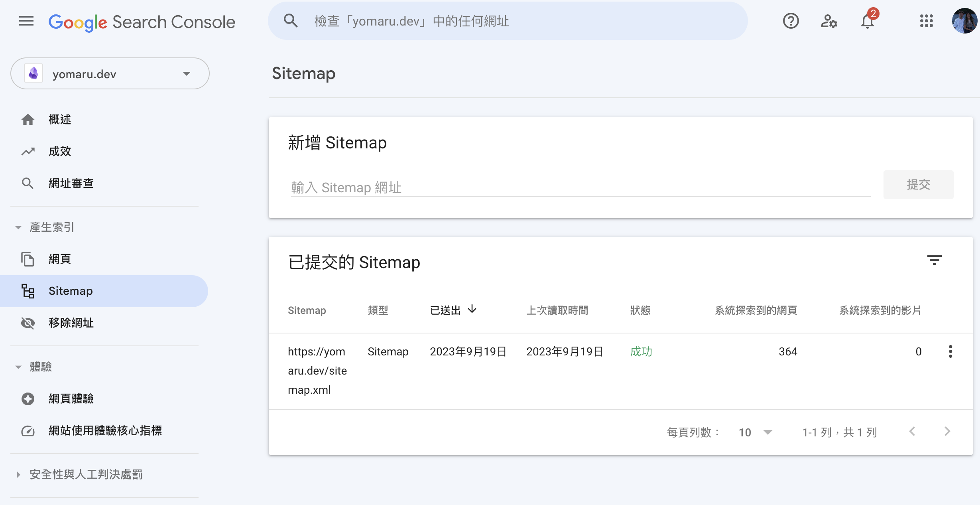Viewport: 980px width, 505px height.
Task: Sort by 系統探索到的網頁 column
Action: 756,310
